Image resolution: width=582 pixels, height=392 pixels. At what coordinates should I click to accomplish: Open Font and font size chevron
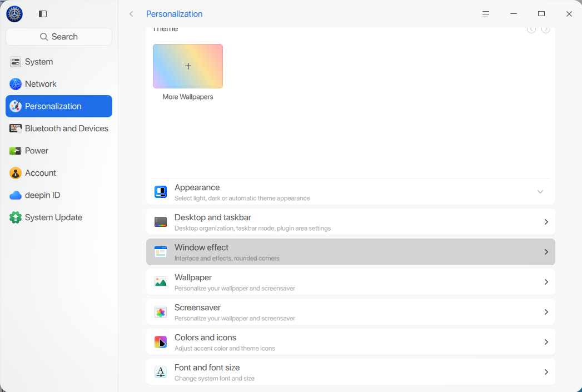(x=546, y=373)
